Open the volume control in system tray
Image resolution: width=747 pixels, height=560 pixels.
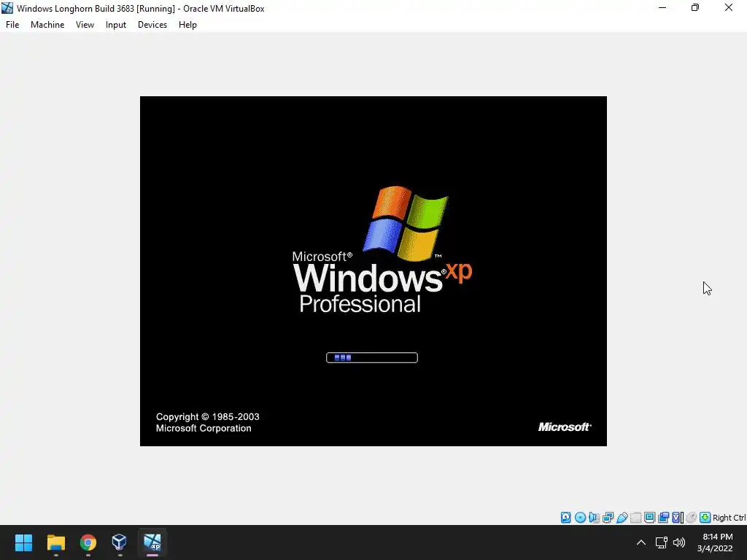click(679, 542)
